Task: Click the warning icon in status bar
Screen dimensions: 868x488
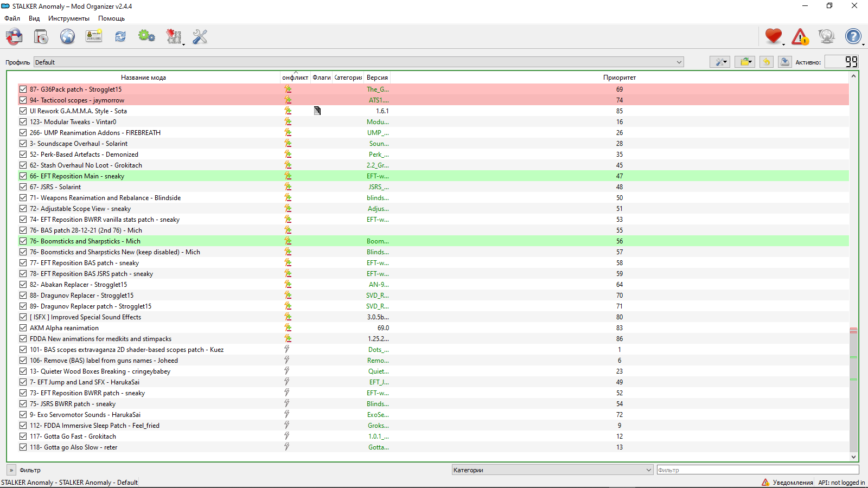Action: [x=765, y=482]
